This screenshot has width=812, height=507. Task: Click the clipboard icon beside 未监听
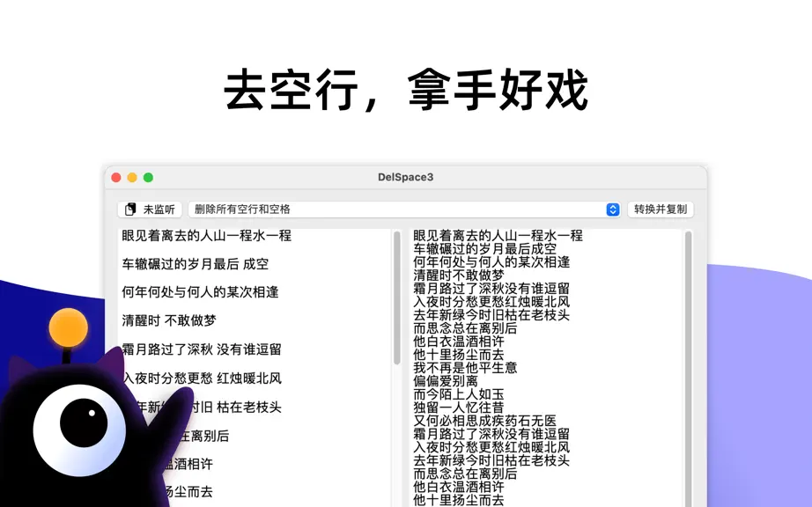click(130, 209)
